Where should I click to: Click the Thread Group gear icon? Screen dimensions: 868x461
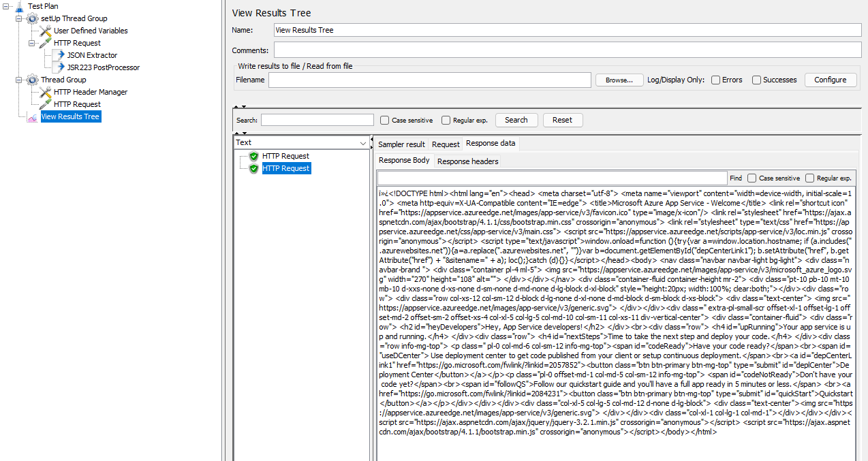[32, 80]
